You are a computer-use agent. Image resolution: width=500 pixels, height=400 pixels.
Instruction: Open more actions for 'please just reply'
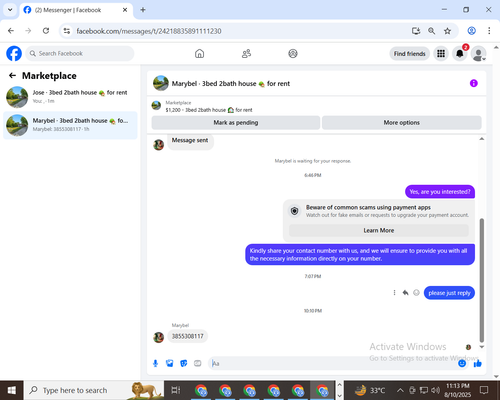click(x=394, y=293)
